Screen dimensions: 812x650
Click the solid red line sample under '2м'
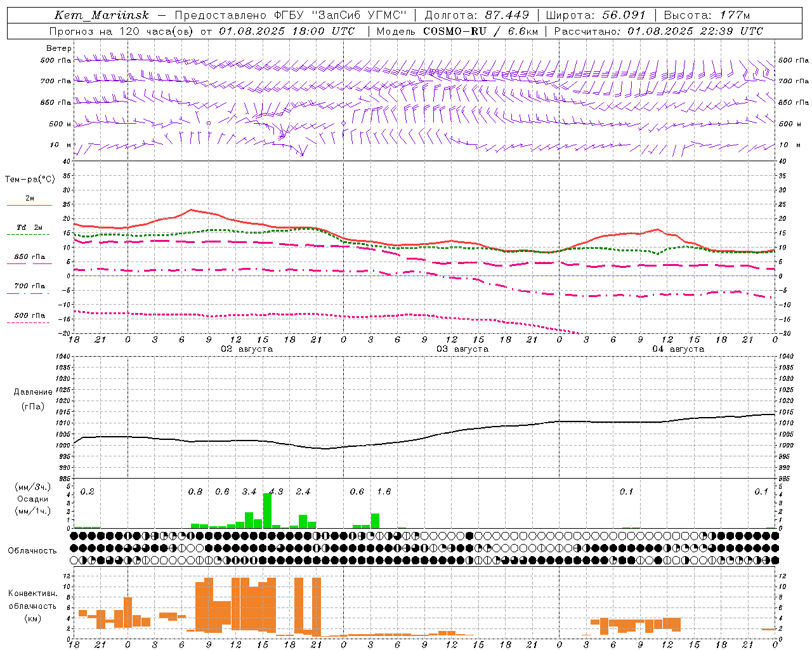[x=29, y=205]
